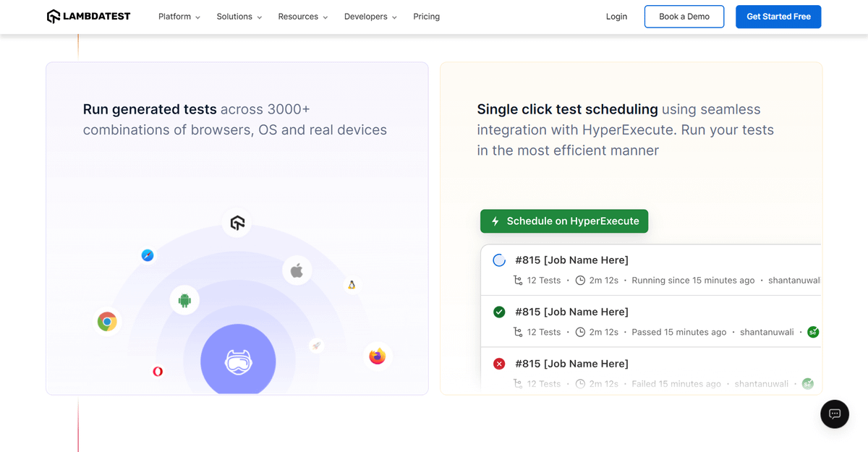Click the Linux penguin icon
Image resolution: width=868 pixels, height=452 pixels.
(352, 285)
